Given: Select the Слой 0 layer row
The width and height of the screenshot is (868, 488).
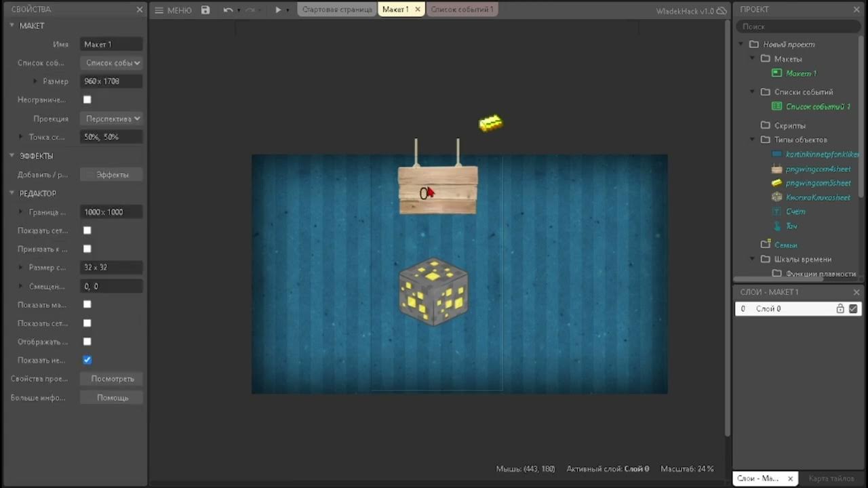Looking at the screenshot, I should 797,308.
